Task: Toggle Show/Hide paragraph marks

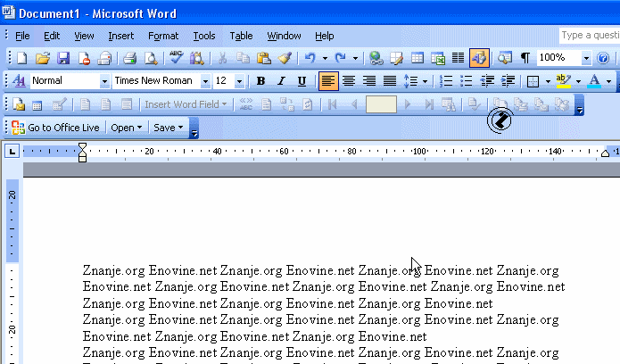Action: (525, 58)
